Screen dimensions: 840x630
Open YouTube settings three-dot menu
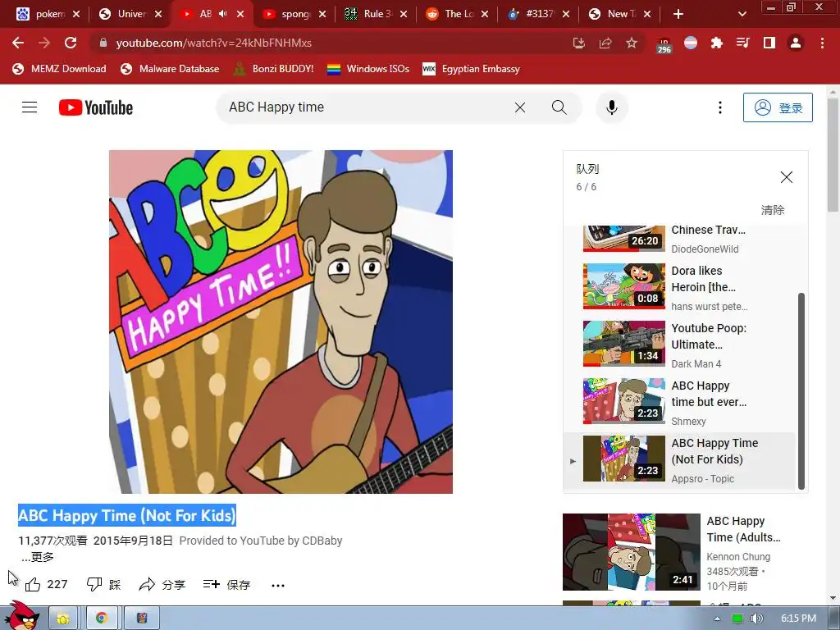click(720, 107)
